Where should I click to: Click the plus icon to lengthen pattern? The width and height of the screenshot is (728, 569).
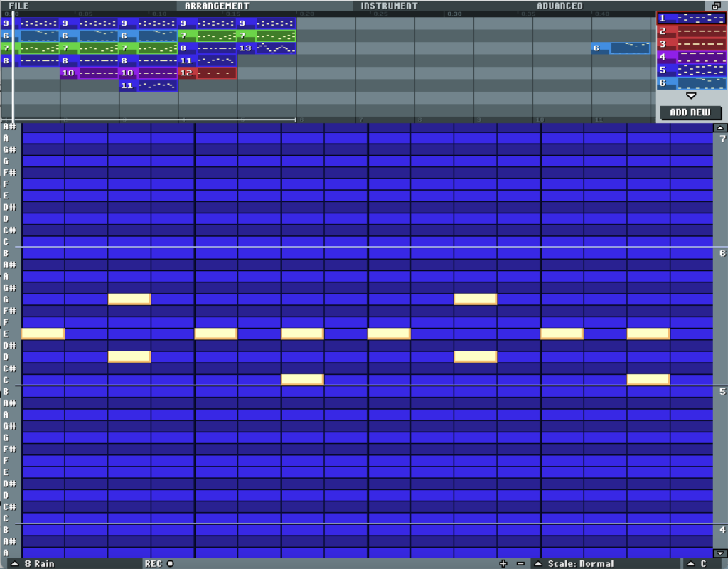tap(503, 563)
